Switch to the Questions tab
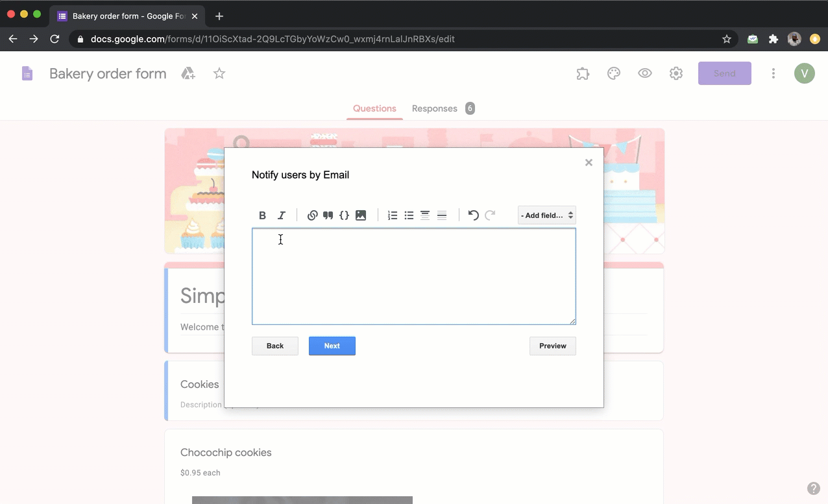 374,108
